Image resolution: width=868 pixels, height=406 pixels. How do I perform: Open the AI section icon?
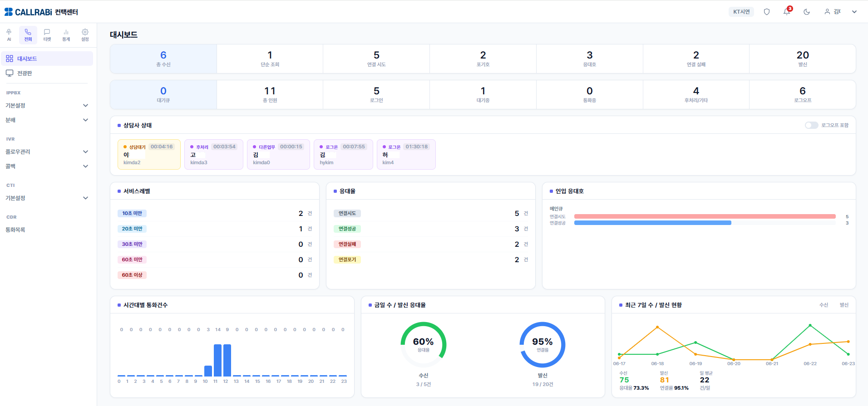click(x=9, y=35)
